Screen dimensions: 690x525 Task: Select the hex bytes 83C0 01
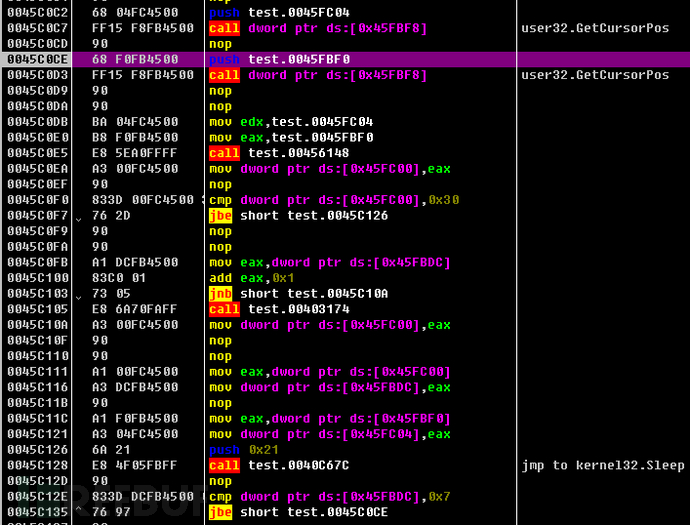click(x=119, y=278)
